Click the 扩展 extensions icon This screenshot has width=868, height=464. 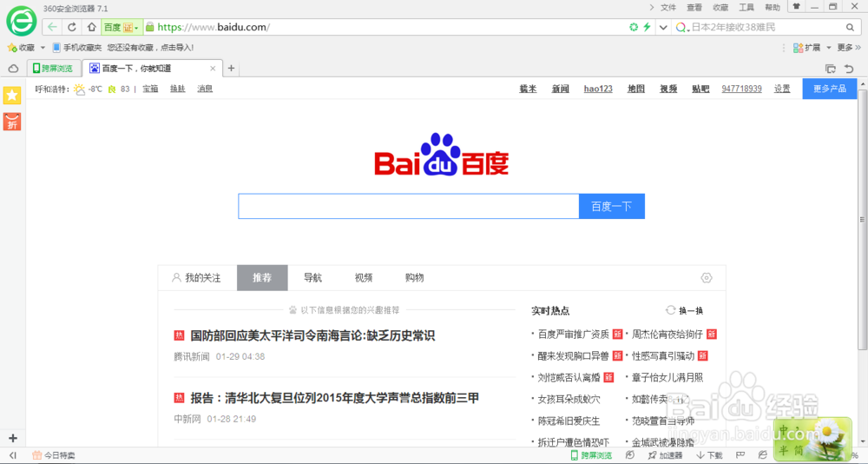coord(798,48)
